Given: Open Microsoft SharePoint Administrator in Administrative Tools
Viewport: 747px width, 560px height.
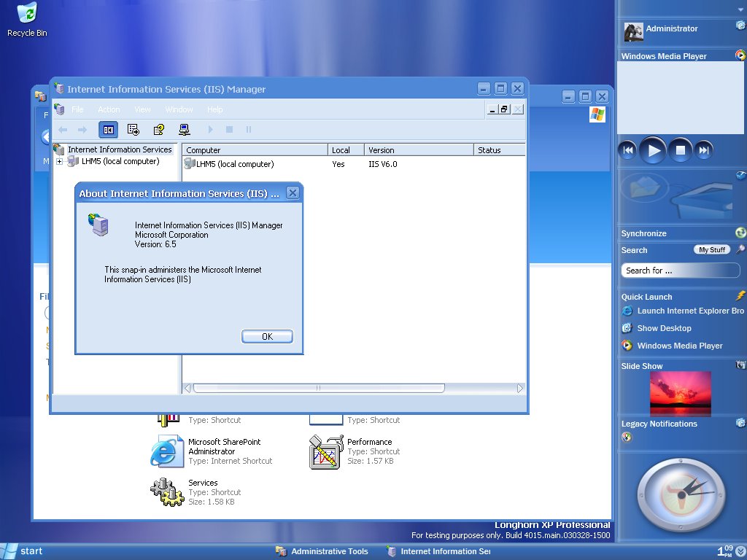Looking at the screenshot, I should (212, 451).
